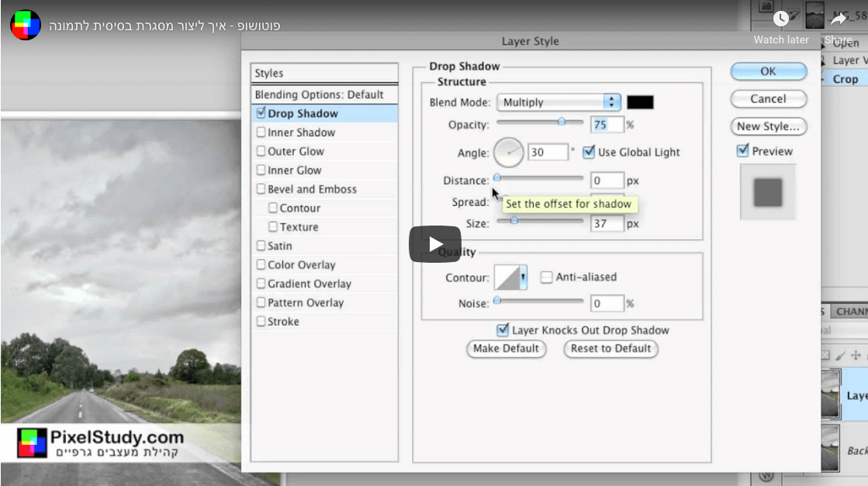
Task: Click the black shadow color swatch
Action: tap(640, 102)
